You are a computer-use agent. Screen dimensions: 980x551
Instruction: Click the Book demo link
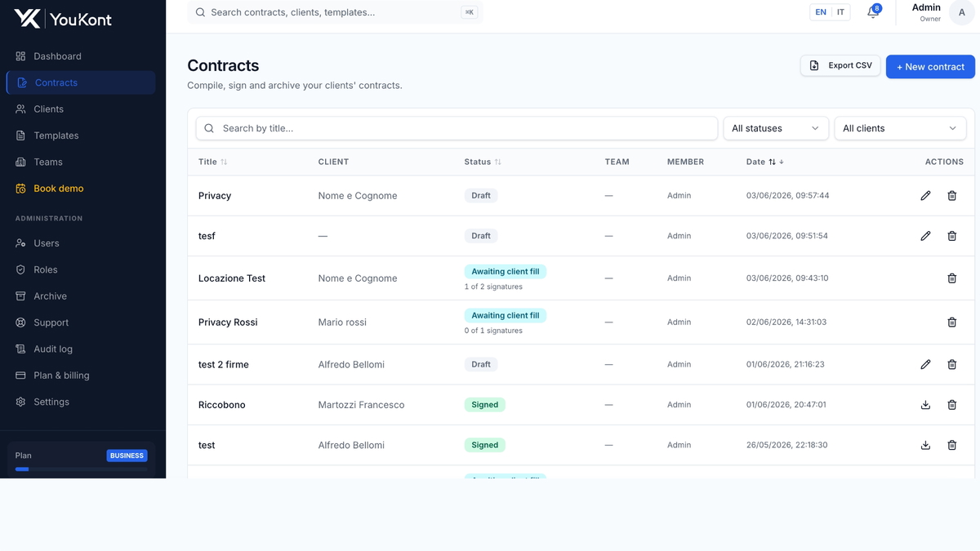80,189
